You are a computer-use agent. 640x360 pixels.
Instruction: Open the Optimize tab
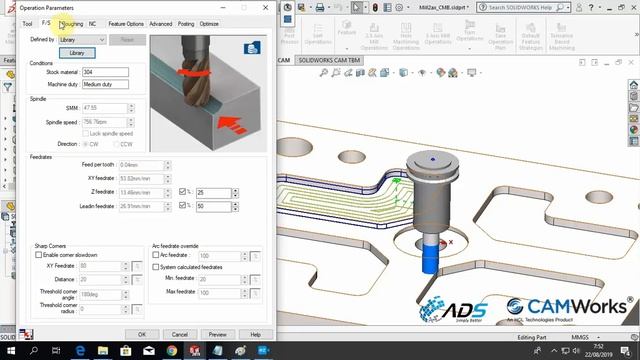coord(209,24)
